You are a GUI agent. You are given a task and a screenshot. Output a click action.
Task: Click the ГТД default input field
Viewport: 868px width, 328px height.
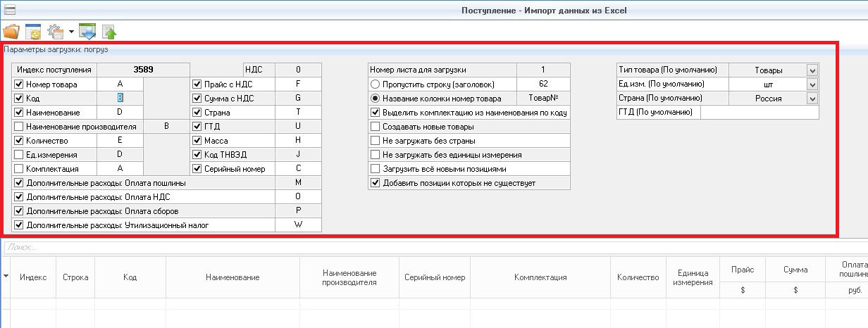tap(759, 113)
